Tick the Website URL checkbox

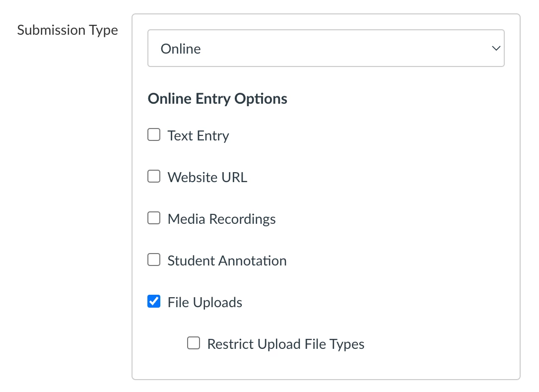tap(154, 176)
